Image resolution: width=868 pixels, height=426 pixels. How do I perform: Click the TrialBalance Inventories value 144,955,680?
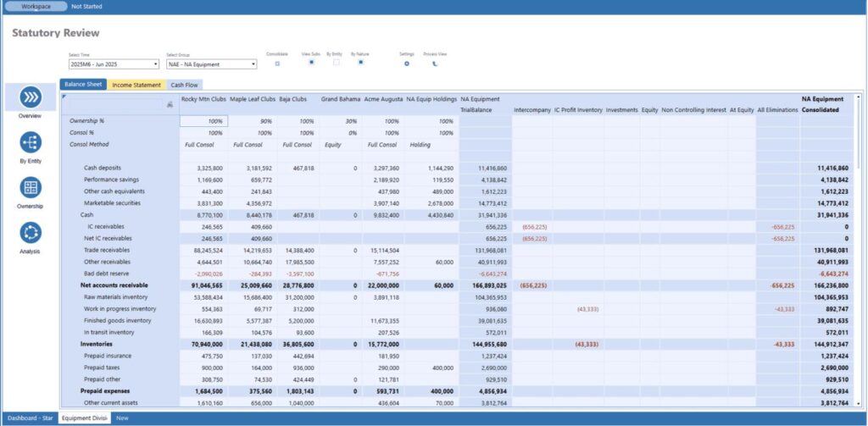click(486, 344)
